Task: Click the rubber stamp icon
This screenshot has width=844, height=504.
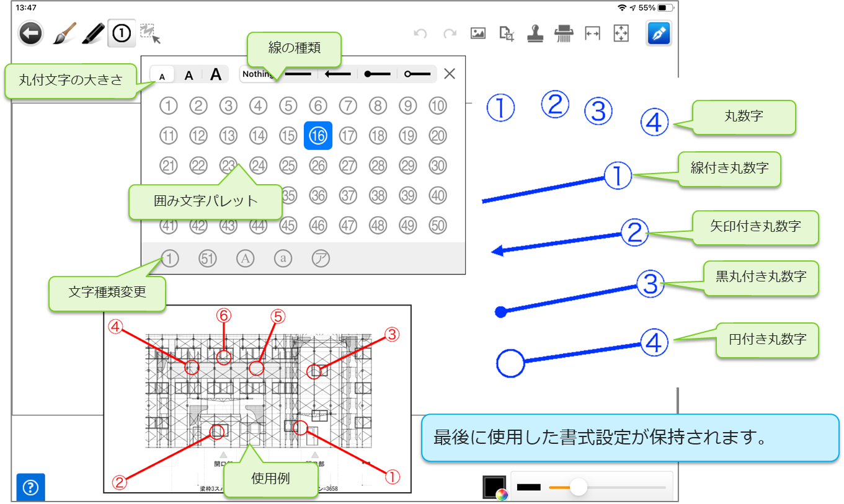Action: click(535, 33)
